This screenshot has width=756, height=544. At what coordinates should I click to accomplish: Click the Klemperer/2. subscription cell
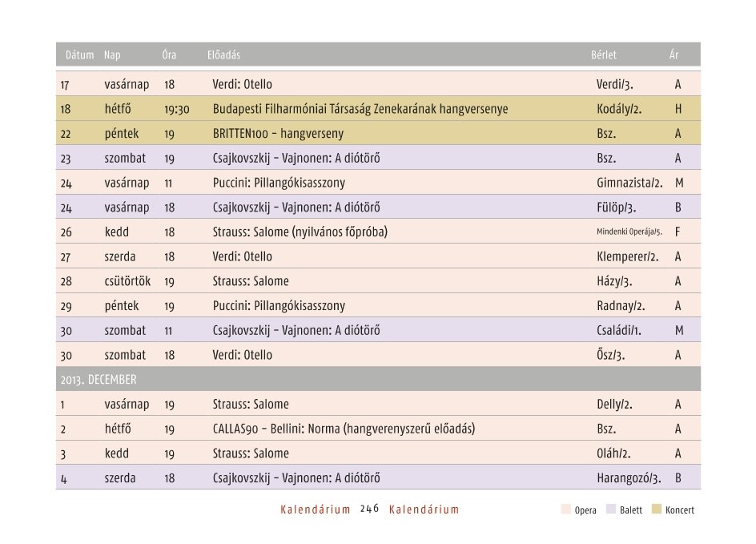click(627, 256)
